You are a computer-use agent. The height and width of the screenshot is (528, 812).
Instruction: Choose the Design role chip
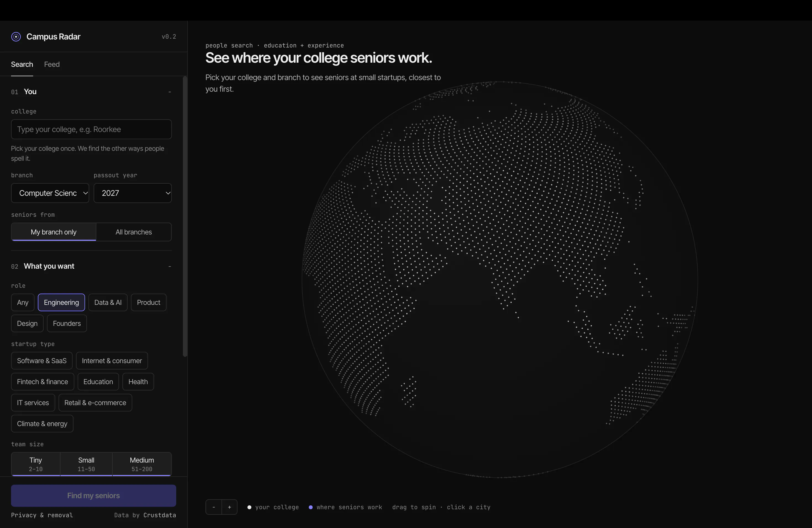pos(27,323)
